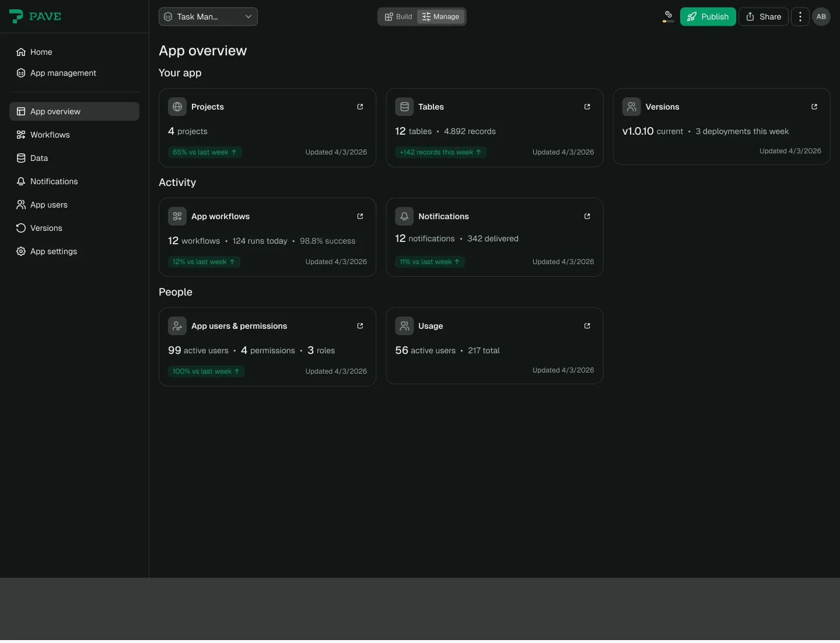Open Usage card external link icon

tap(587, 326)
